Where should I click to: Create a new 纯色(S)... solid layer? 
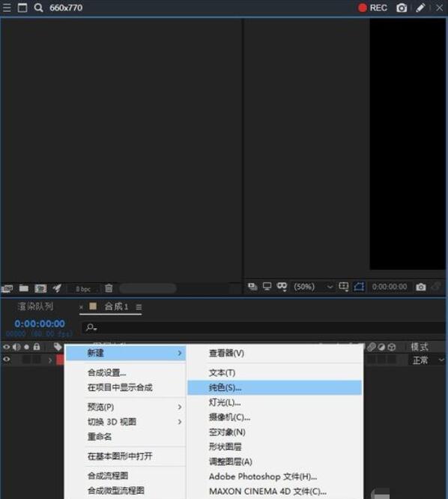(x=275, y=387)
